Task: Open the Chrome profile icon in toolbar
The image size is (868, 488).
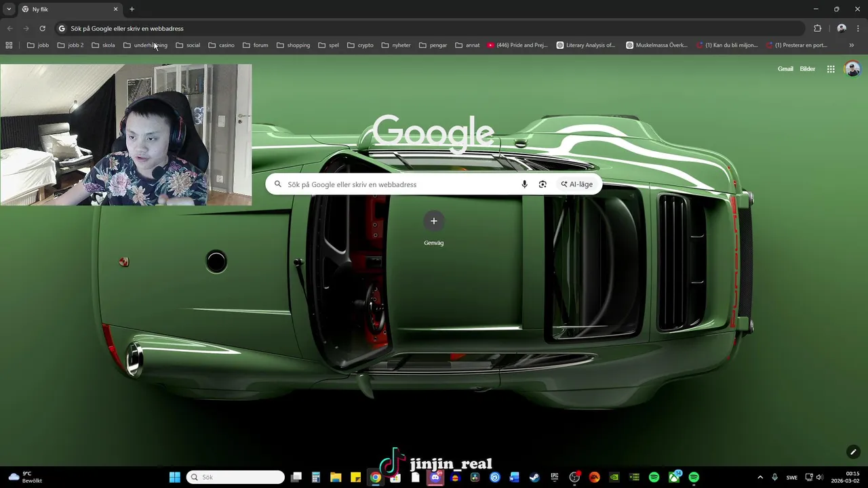Action: coord(842,28)
